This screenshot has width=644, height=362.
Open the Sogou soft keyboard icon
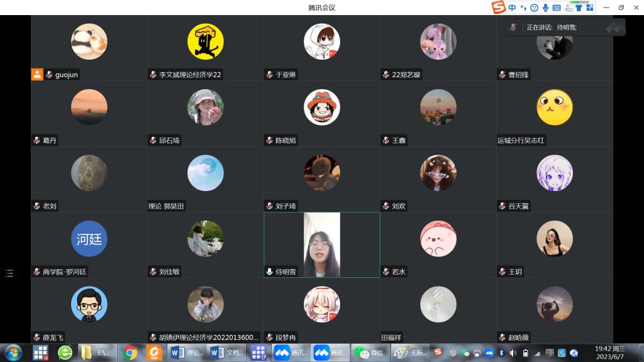coord(556,8)
